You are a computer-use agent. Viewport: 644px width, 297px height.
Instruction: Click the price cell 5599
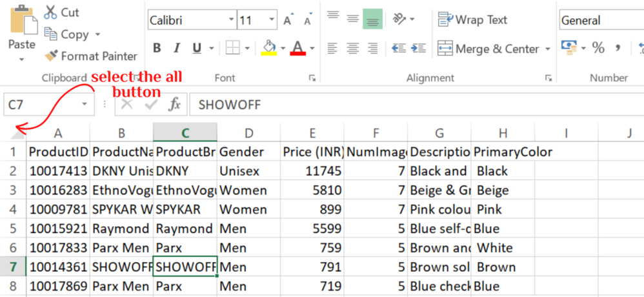click(x=312, y=229)
